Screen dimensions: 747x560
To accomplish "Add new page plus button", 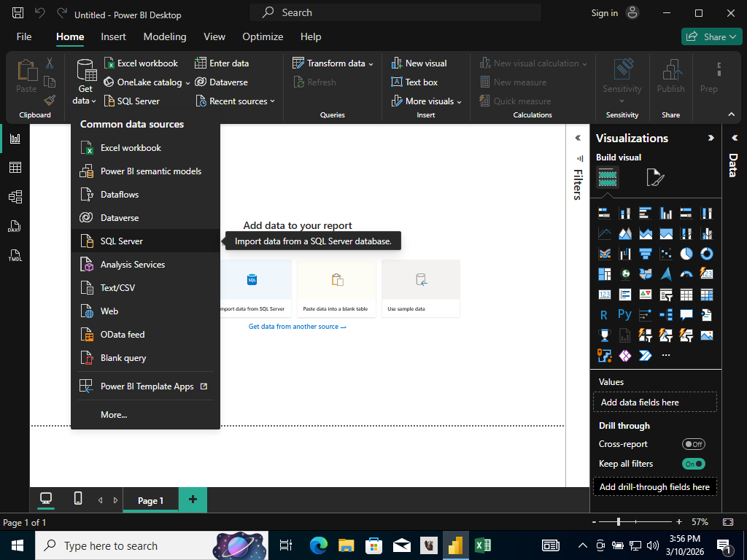I will (x=193, y=499).
